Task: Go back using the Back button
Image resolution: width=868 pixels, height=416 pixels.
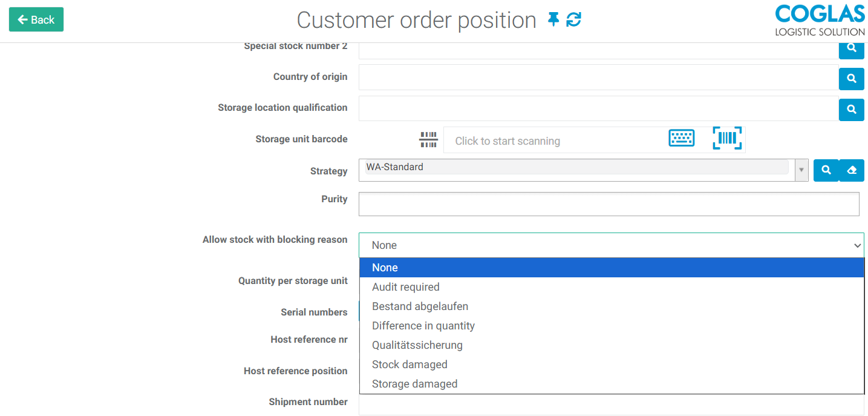Action: click(36, 19)
